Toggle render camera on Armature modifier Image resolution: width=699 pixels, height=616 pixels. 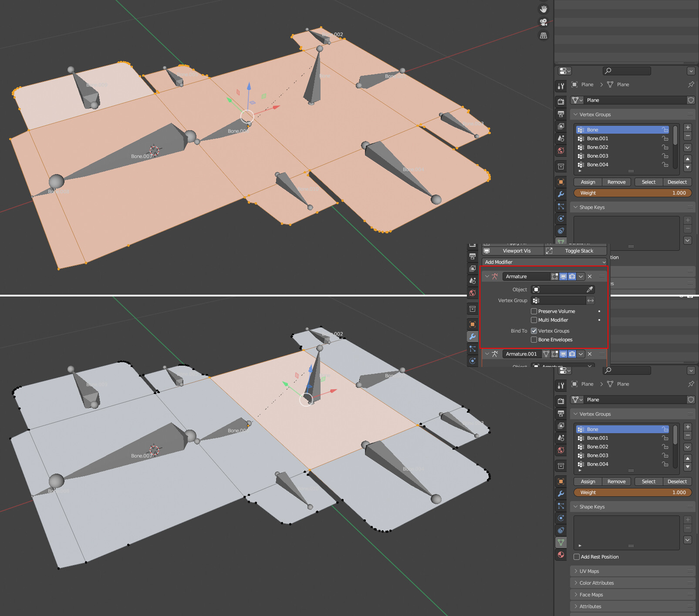tap(572, 276)
